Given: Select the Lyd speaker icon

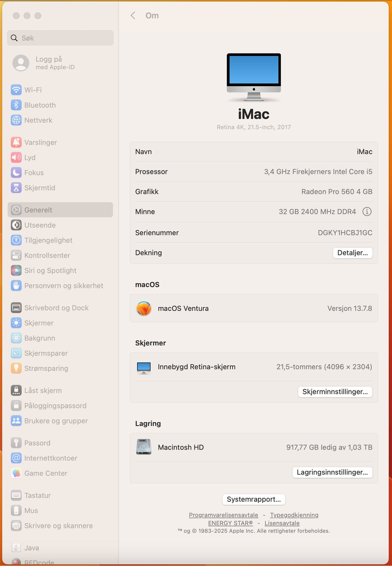Looking at the screenshot, I should point(16,157).
